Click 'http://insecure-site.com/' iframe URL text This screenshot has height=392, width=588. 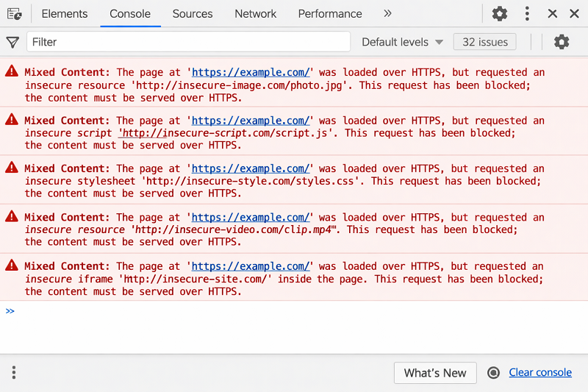[x=196, y=279]
